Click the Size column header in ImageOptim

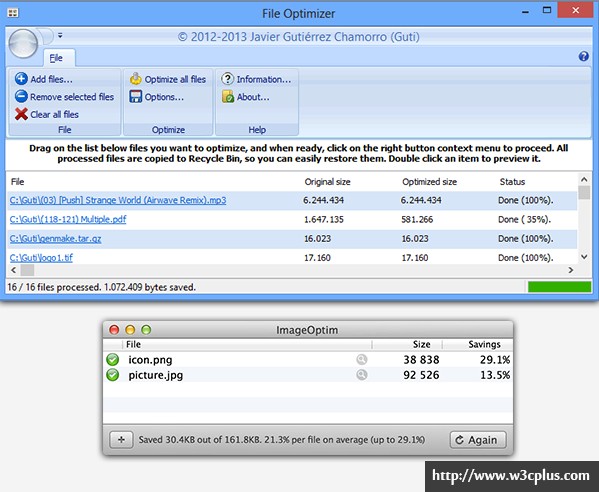tap(421, 344)
